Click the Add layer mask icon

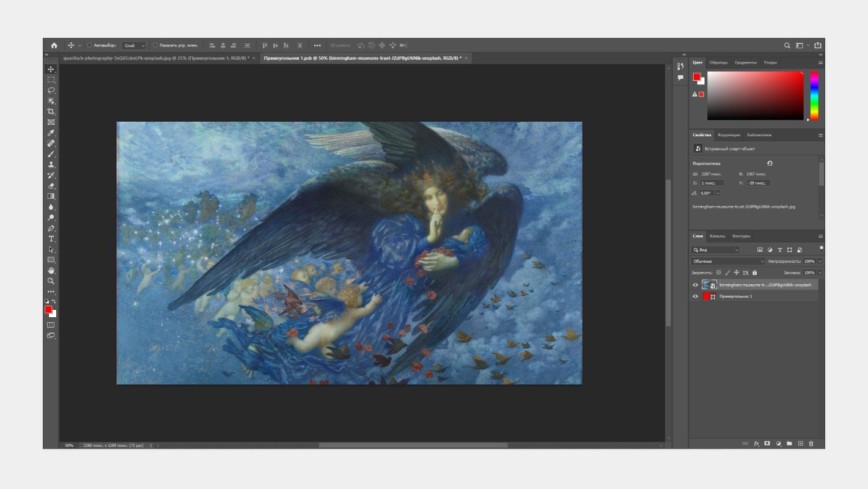[x=767, y=444]
